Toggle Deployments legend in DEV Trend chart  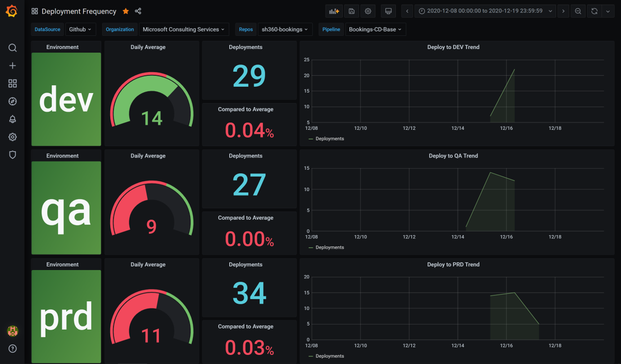329,139
